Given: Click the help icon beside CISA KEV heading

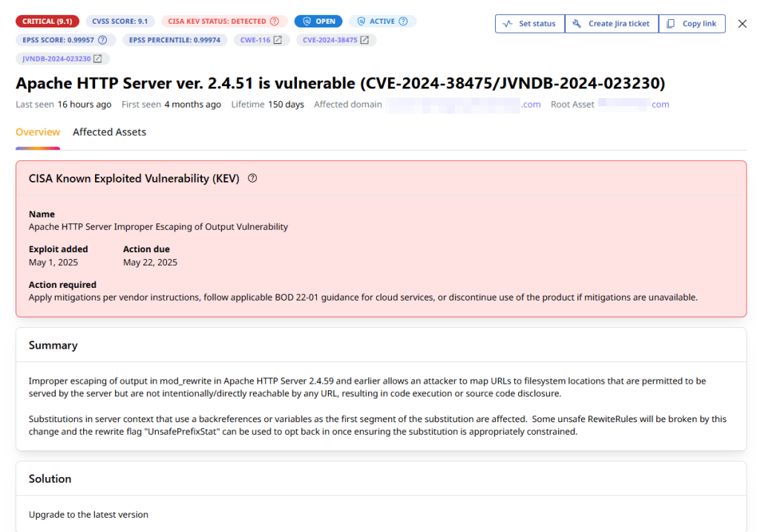Looking at the screenshot, I should coord(252,178).
